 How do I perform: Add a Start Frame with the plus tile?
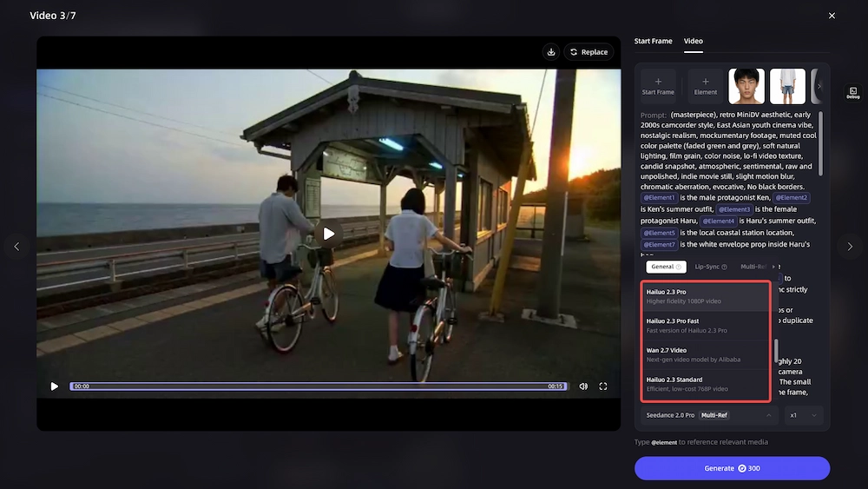(x=658, y=86)
